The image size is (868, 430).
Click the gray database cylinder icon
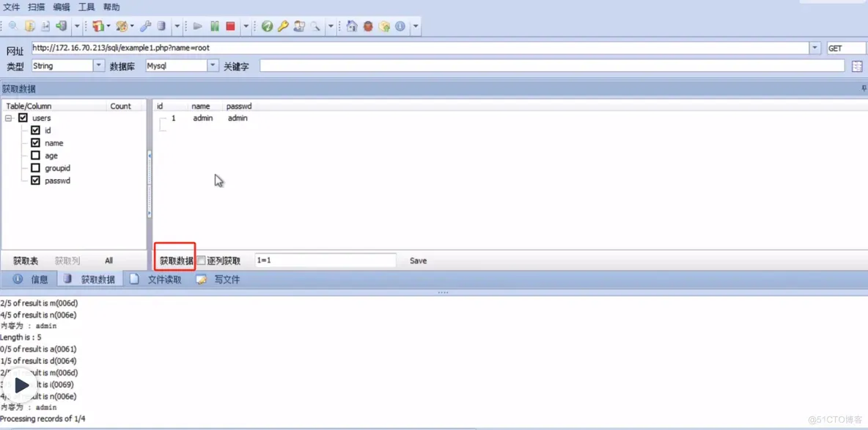(x=161, y=26)
